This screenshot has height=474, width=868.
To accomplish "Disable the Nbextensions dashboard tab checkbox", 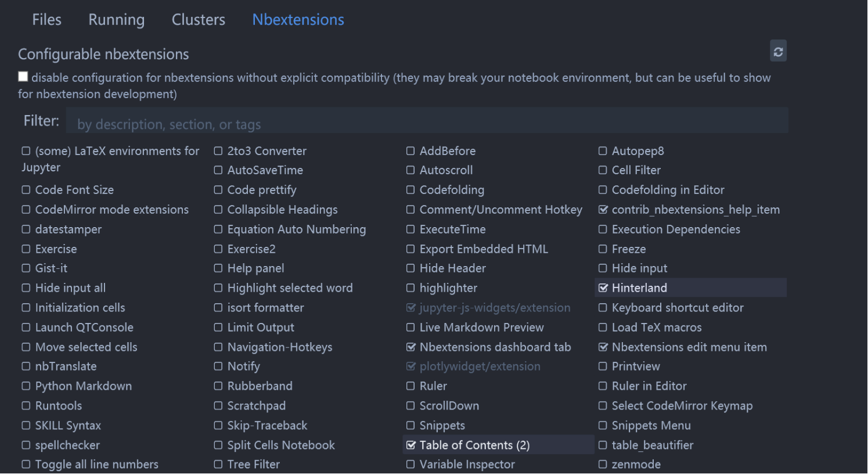I will pos(411,347).
